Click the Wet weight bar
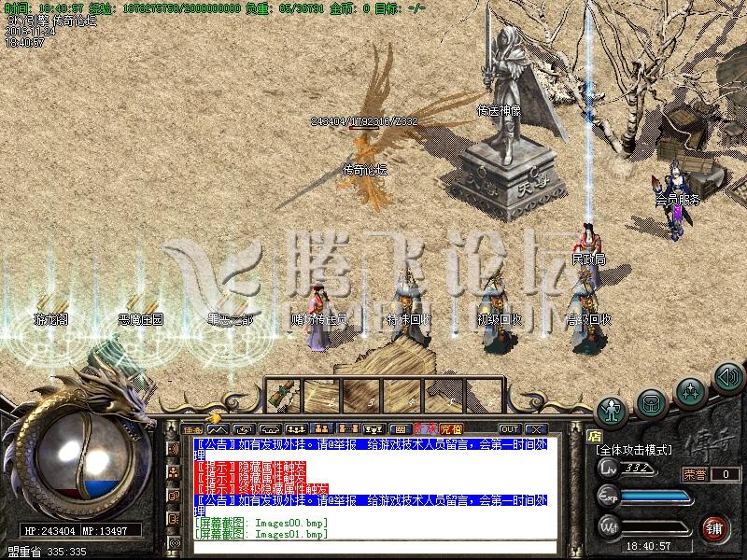 (655, 527)
